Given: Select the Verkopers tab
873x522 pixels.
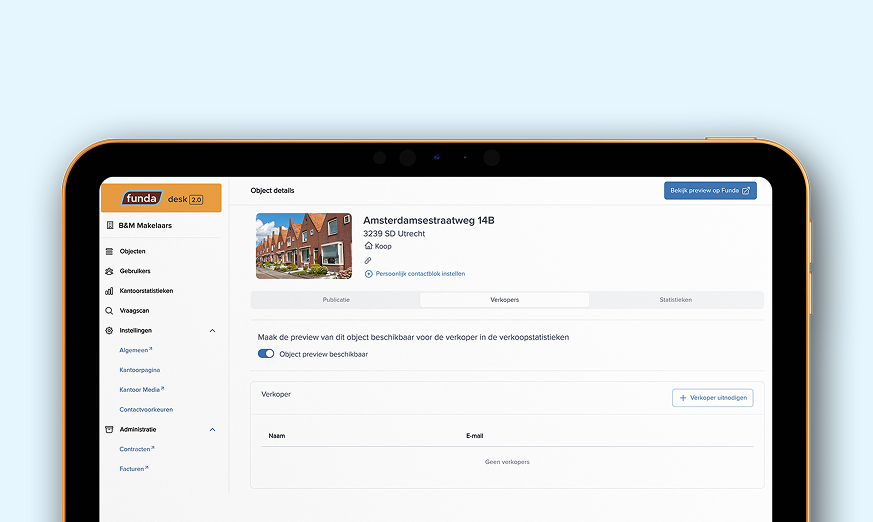Looking at the screenshot, I should [x=504, y=300].
